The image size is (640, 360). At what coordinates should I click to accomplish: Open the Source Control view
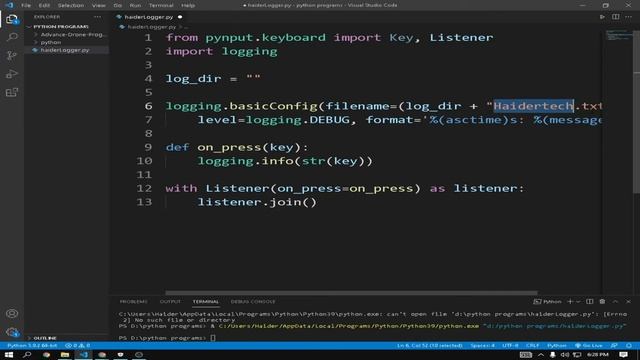[12, 56]
